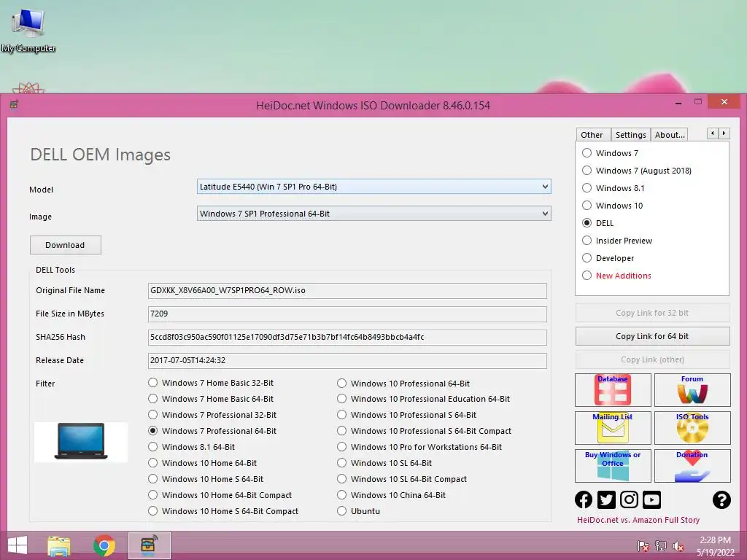747x560 pixels.
Task: Click the help question mark icon
Action: 721,499
